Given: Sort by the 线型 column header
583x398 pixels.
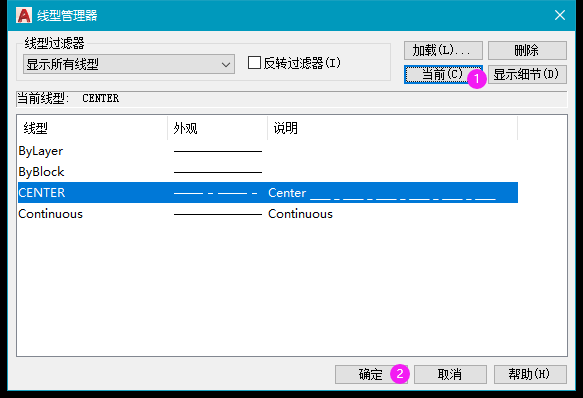Looking at the screenshot, I should [92, 128].
